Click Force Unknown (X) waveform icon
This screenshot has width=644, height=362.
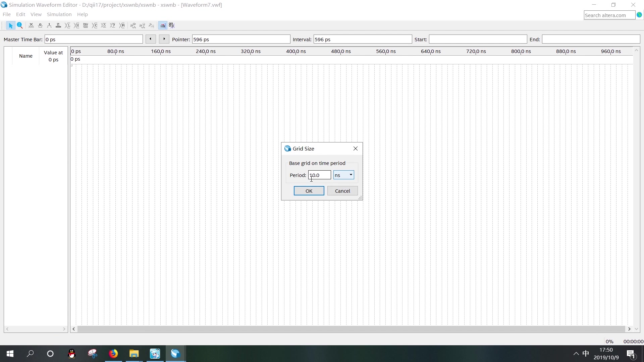(x=31, y=25)
